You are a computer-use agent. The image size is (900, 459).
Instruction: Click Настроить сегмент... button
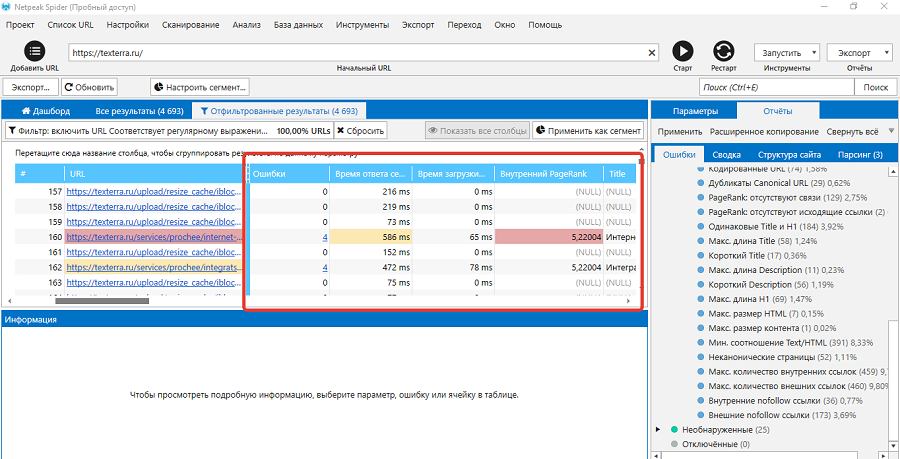click(200, 87)
